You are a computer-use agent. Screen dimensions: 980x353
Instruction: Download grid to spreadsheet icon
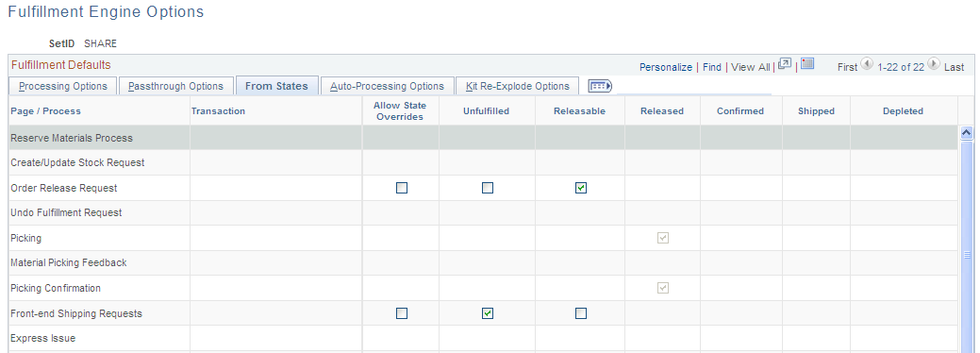806,64
